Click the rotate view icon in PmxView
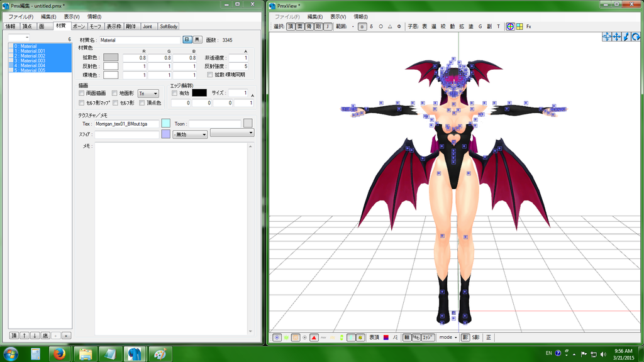The image size is (644, 362). point(636,37)
